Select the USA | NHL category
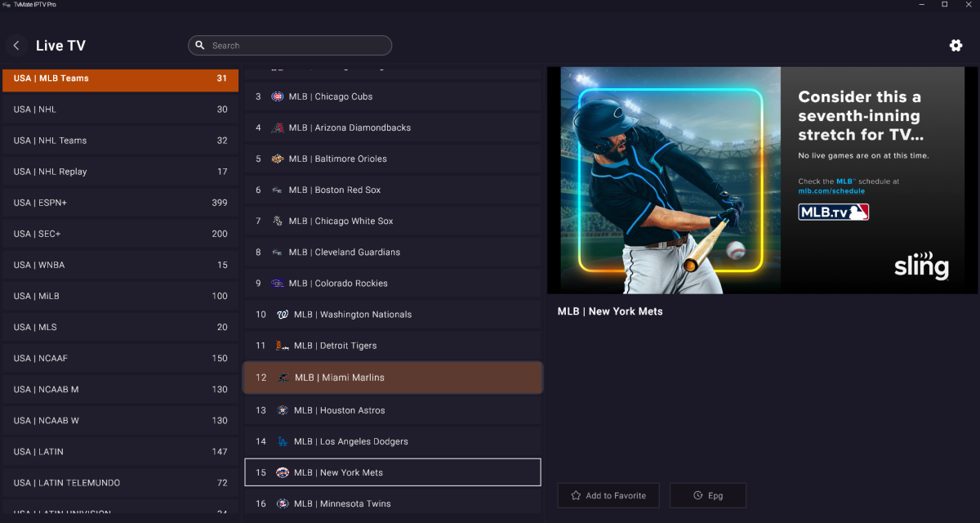The width and height of the screenshot is (980, 523). coord(120,110)
